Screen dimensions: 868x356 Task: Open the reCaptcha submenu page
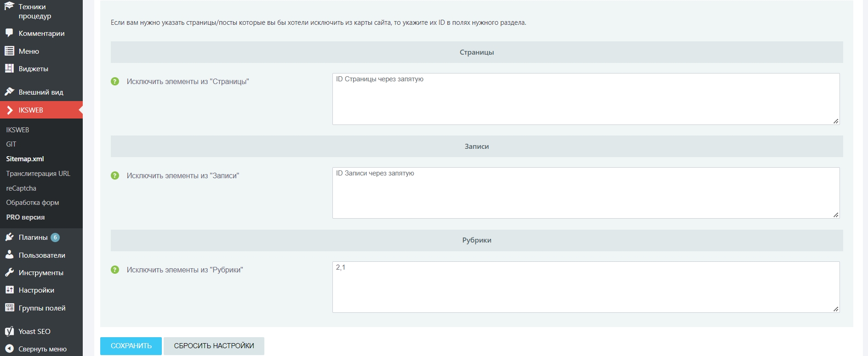tap(21, 188)
